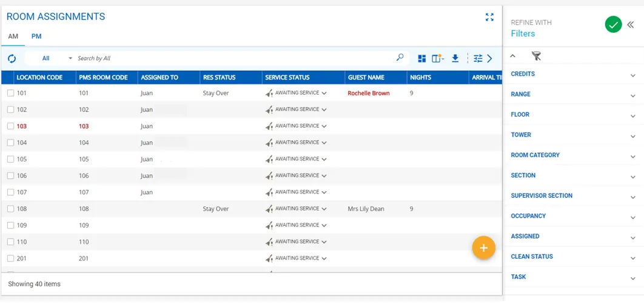Expand room assignments to fullscreen
Screen dimensions: 644x304
pos(489,17)
